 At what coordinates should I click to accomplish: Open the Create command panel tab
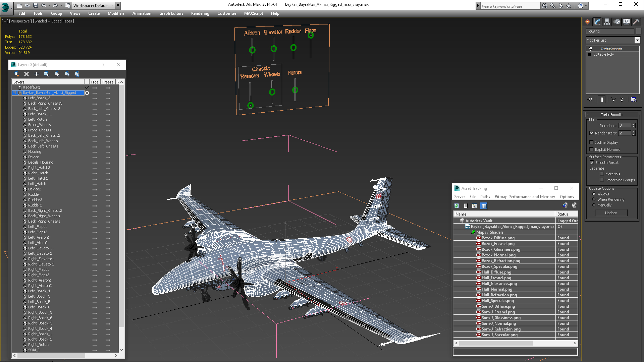pyautogui.click(x=588, y=22)
